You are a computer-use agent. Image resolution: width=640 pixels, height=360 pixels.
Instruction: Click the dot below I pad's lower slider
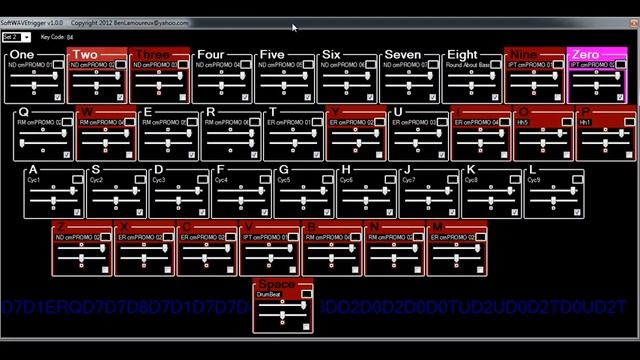pyautogui.click(x=480, y=151)
